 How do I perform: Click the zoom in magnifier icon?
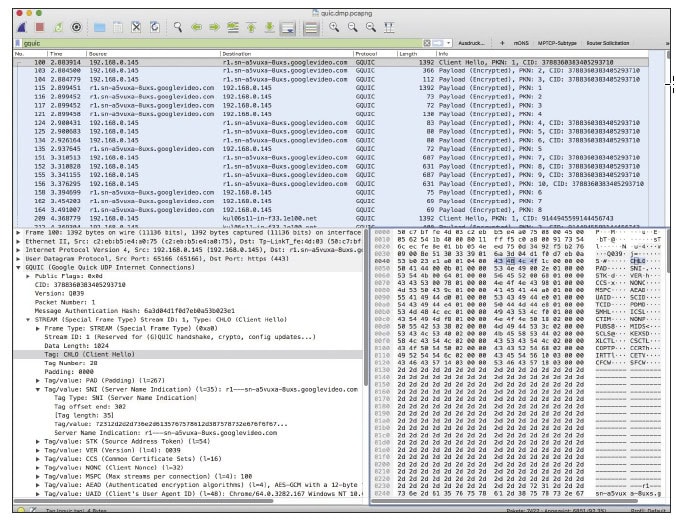click(x=334, y=27)
